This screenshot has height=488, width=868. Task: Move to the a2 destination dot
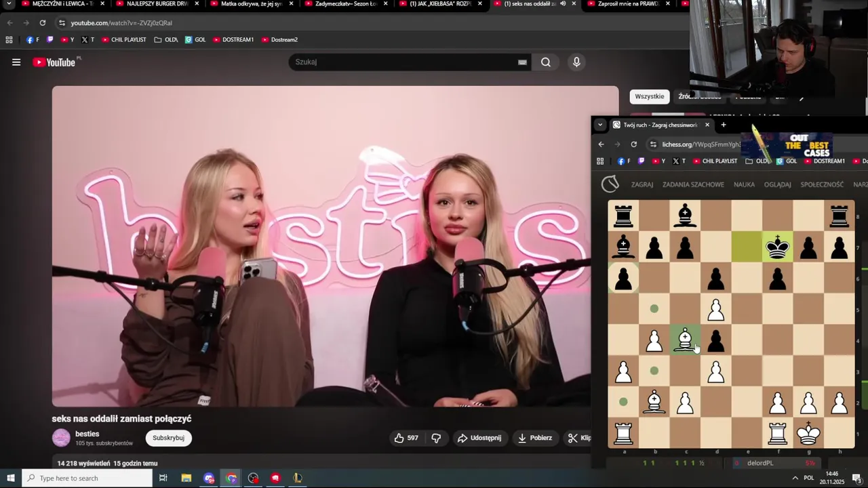(x=623, y=402)
